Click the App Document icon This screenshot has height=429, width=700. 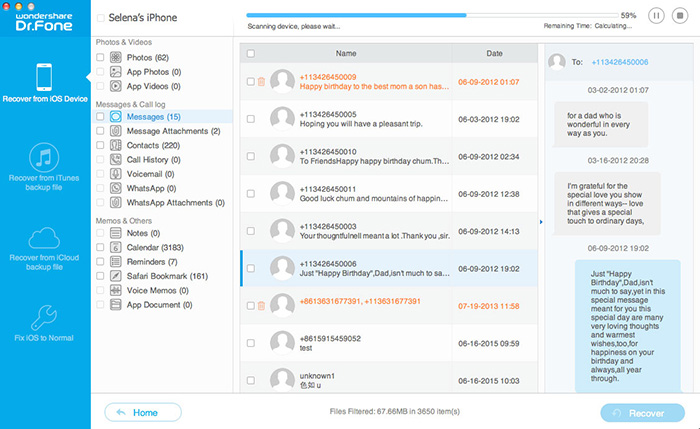[116, 304]
